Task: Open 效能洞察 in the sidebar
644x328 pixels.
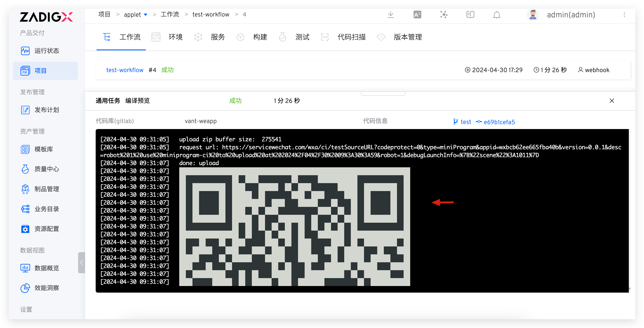Action: click(x=46, y=288)
